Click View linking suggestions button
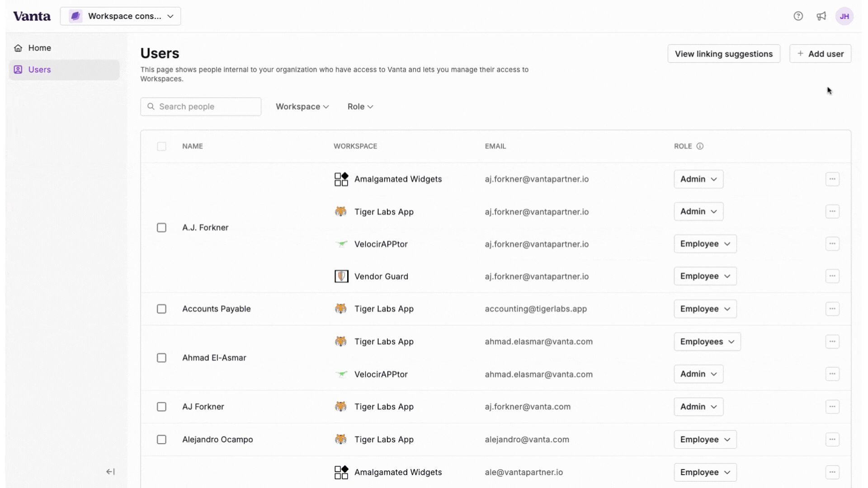Image resolution: width=868 pixels, height=488 pixels. pos(724,54)
